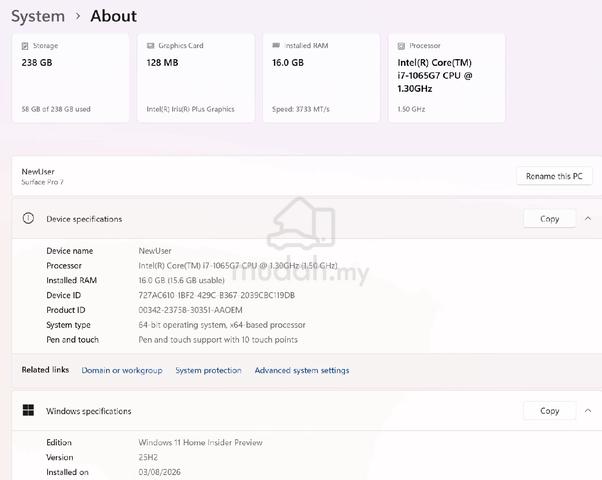The height and width of the screenshot is (480, 602).
Task: Click the Surface Pro 7 model text
Action: 42,182
